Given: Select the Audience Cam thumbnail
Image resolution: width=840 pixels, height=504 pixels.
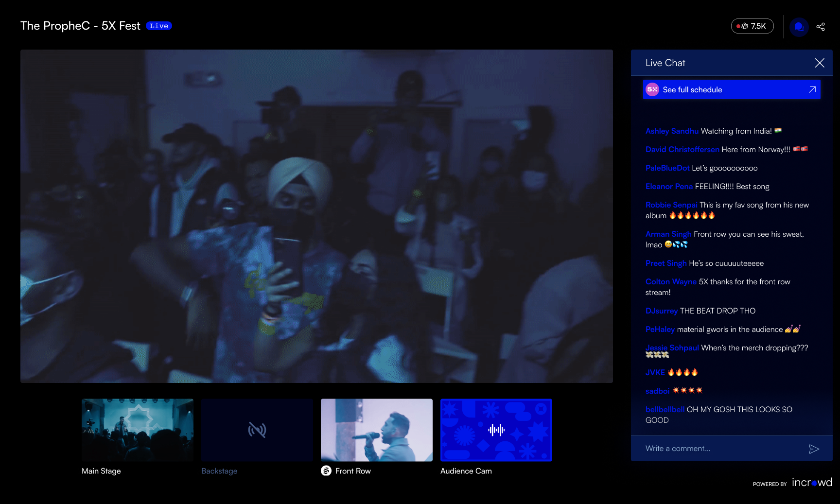Looking at the screenshot, I should pos(496,430).
